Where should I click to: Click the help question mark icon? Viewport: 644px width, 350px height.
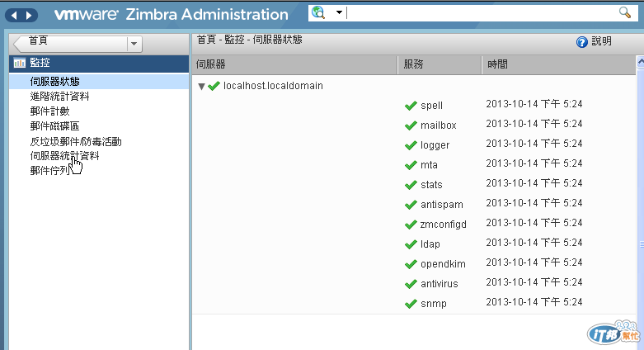(581, 42)
